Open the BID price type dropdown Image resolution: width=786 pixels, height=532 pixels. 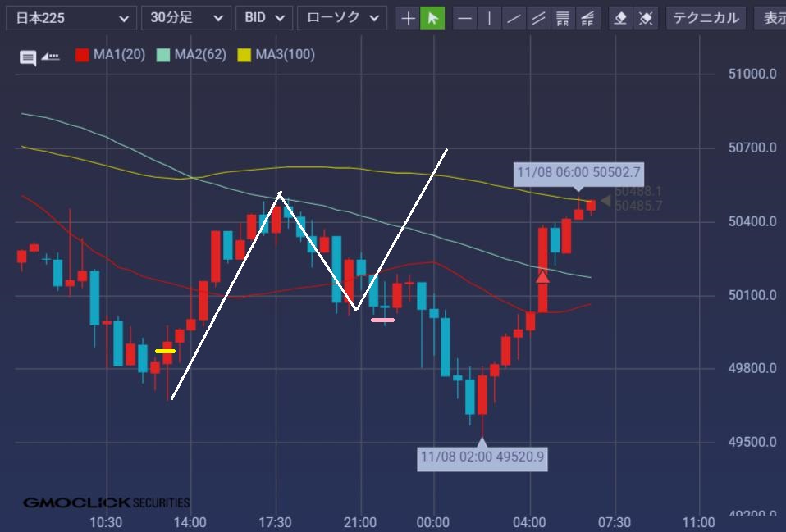coord(264,18)
